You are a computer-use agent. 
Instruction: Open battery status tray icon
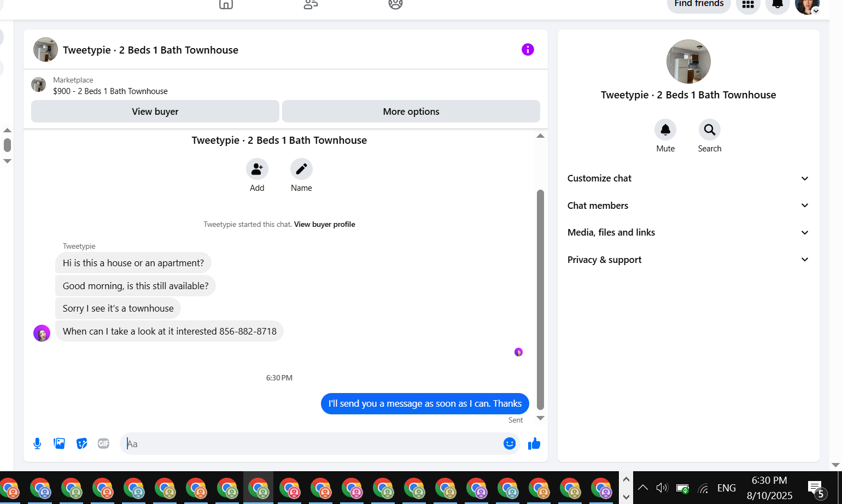682,488
